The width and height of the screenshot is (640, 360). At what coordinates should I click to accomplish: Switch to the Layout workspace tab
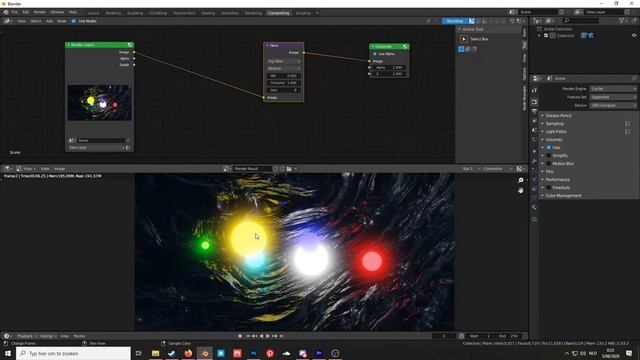point(93,13)
